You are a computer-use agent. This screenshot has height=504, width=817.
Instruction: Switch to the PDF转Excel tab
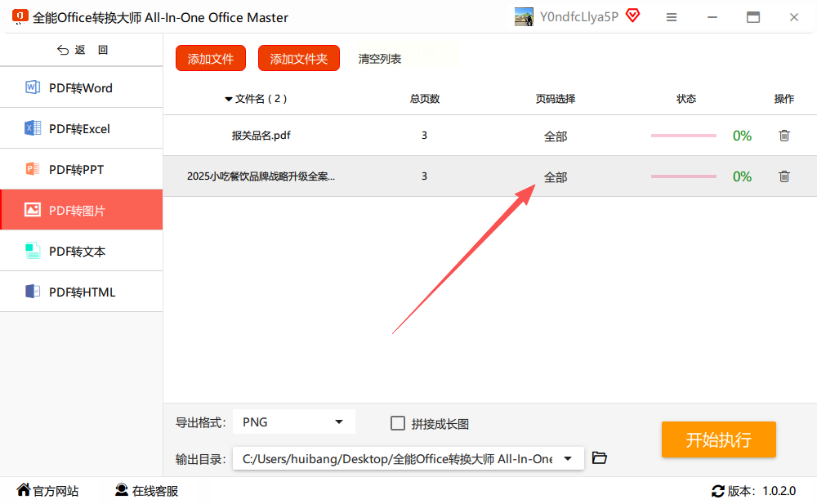click(x=81, y=128)
